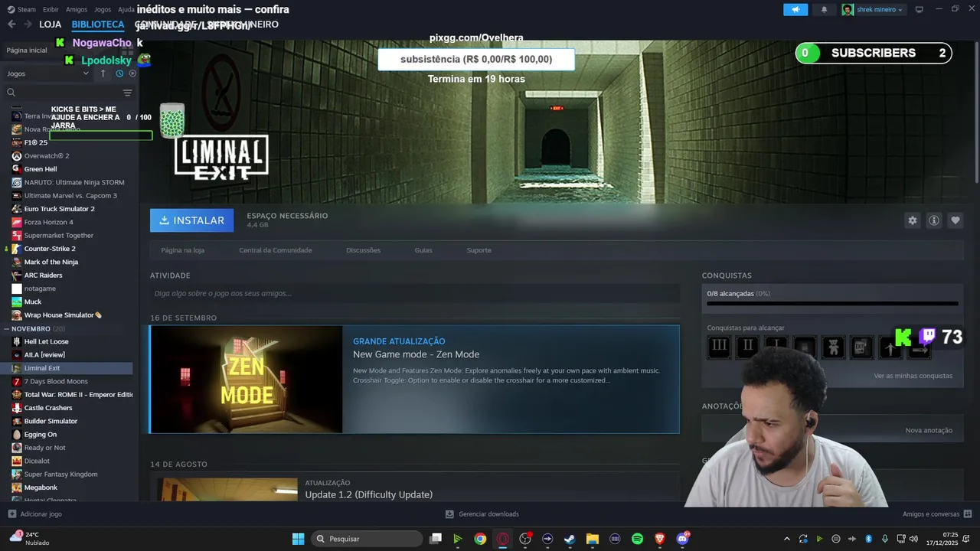Viewport: 980px width, 551px height.
Task: Open Opera GX from the taskbar
Action: coord(502,539)
